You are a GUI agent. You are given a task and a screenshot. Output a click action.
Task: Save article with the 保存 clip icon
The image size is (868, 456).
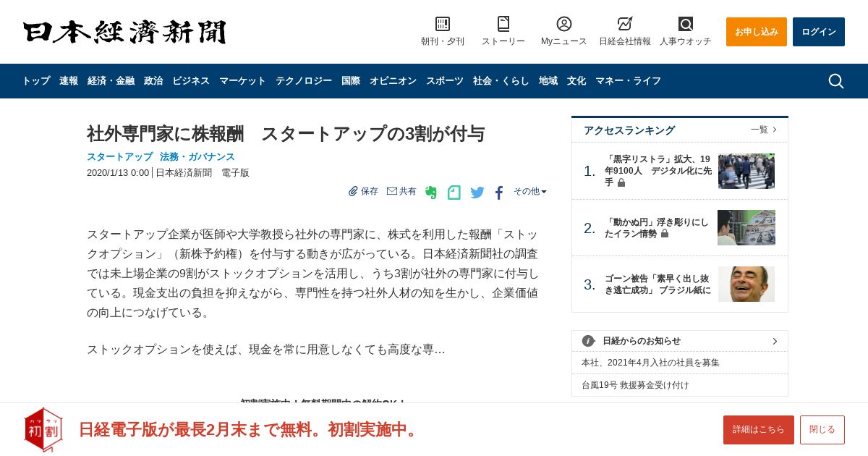click(x=353, y=191)
